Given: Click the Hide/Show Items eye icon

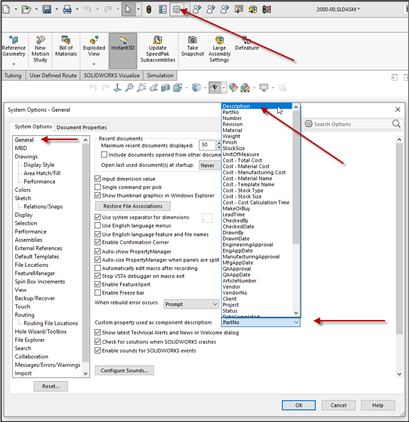Looking at the screenshot, I should 215,88.
